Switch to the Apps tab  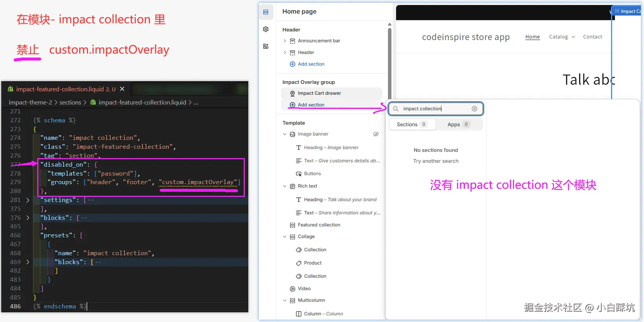459,124
